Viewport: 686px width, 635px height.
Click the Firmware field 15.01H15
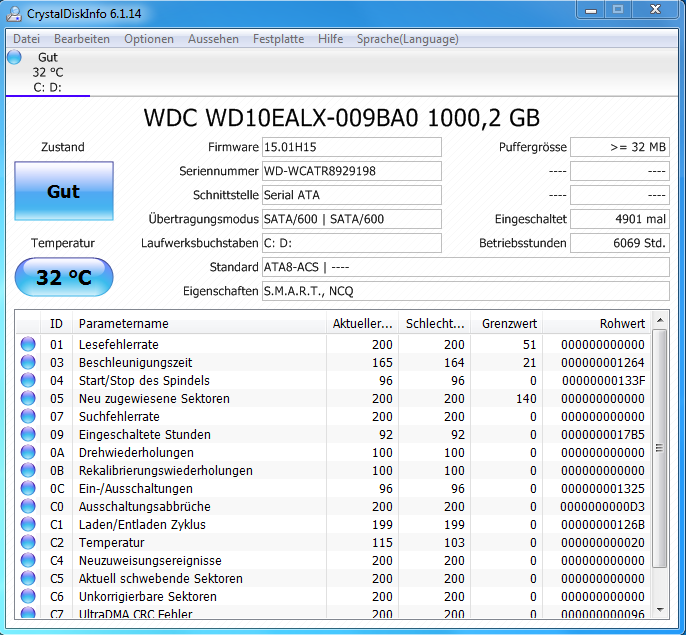click(x=352, y=147)
